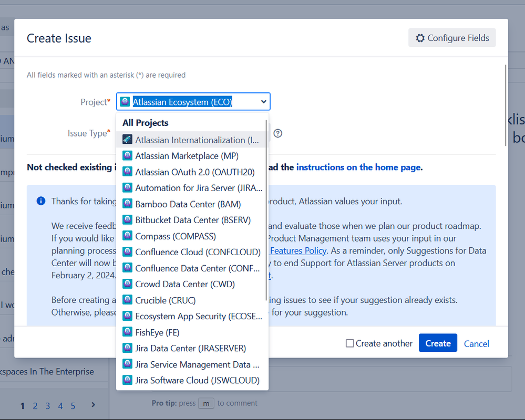This screenshot has width=525, height=420.
Task: Click the Jira Data Center project avatar
Action: (x=127, y=348)
